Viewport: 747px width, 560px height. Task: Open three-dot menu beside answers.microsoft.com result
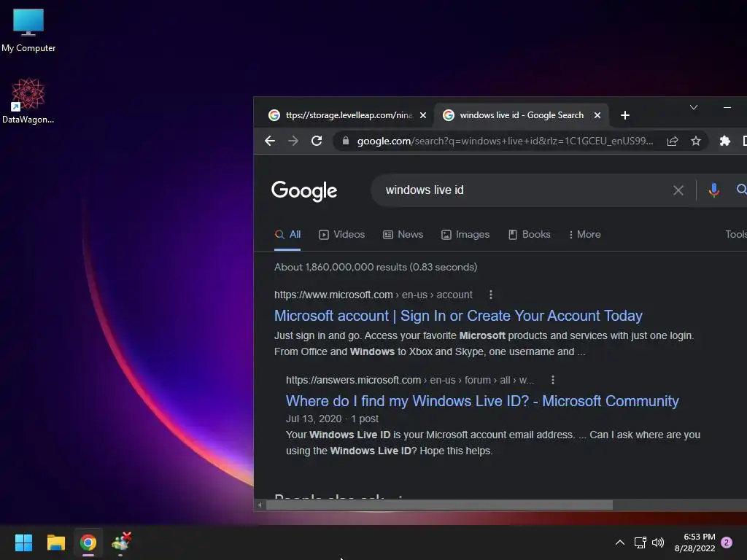click(x=553, y=380)
